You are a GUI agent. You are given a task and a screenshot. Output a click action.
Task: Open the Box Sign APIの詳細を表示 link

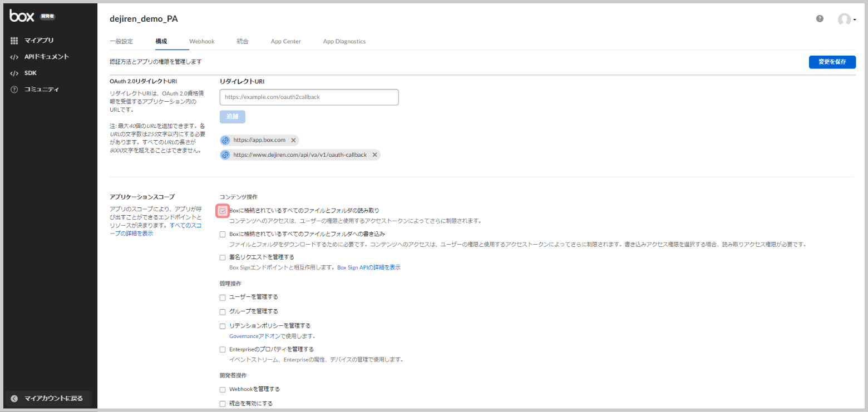coord(368,267)
